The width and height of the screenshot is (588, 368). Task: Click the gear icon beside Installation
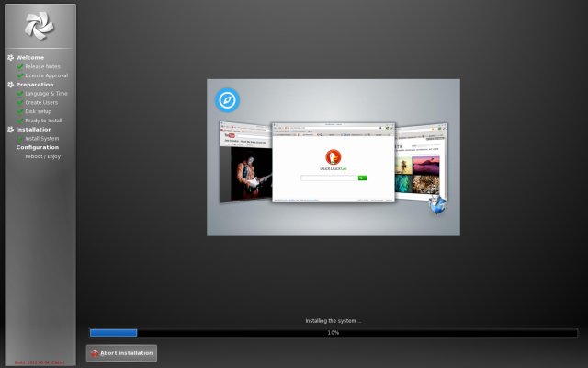(11, 130)
